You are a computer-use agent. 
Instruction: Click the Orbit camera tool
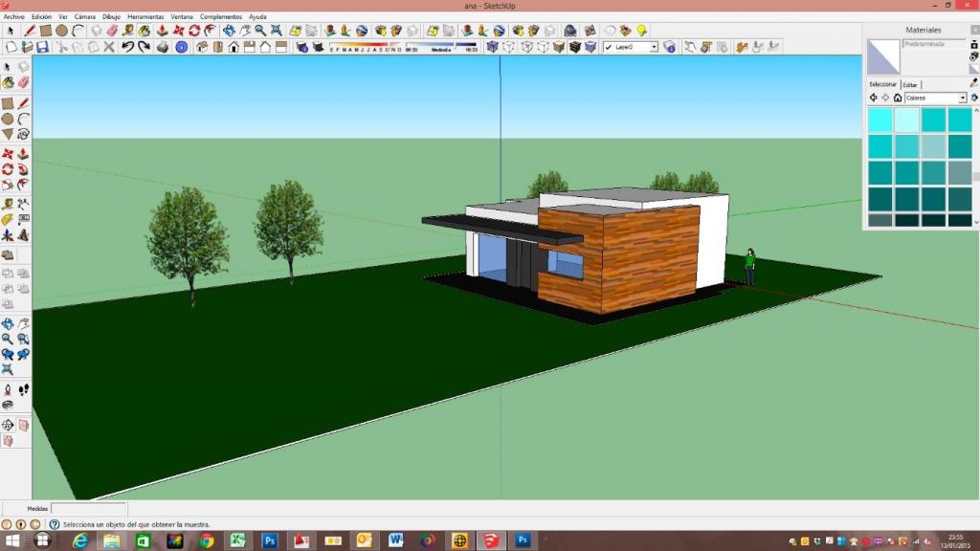coord(229,31)
